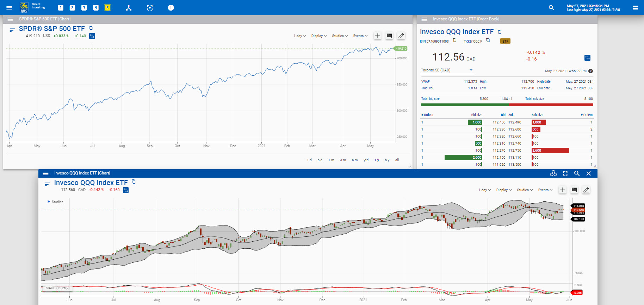Open Studies dropdown in QQQ chart toolbar
Viewport: 644px width, 305px height.
point(525,190)
